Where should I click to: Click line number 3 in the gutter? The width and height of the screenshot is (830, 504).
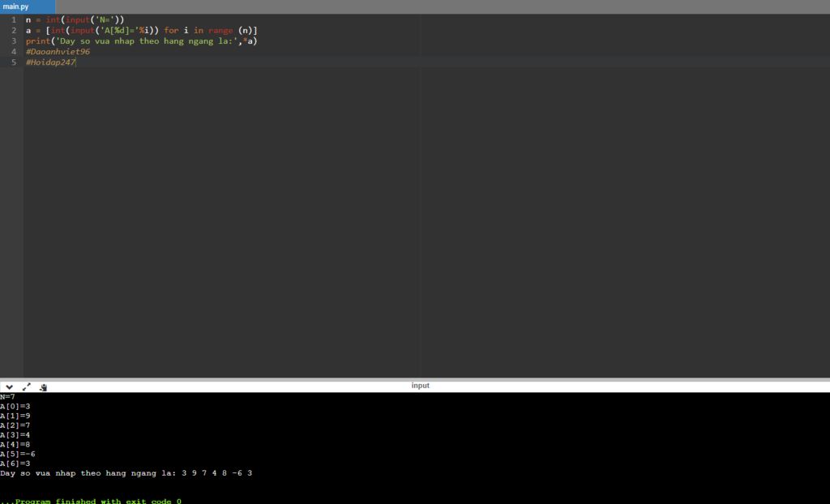coord(14,41)
